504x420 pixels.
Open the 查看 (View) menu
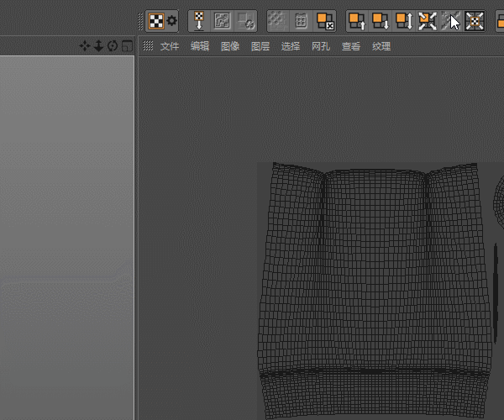click(351, 47)
